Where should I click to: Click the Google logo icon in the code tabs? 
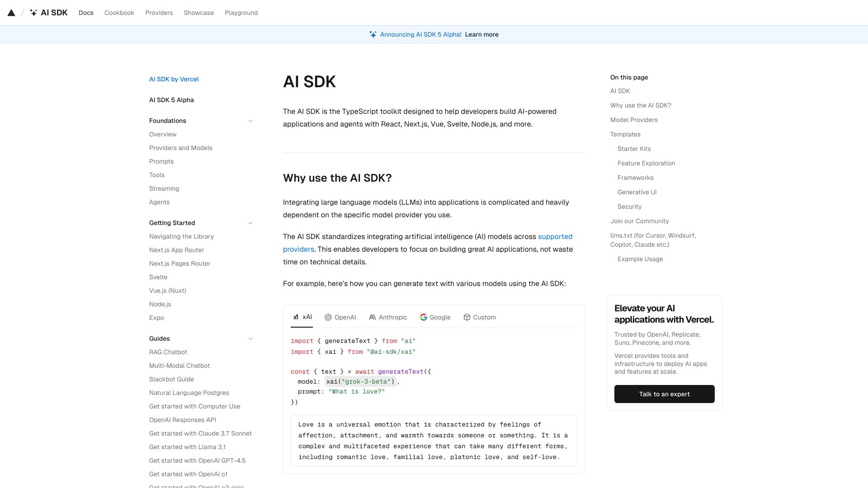(424, 317)
